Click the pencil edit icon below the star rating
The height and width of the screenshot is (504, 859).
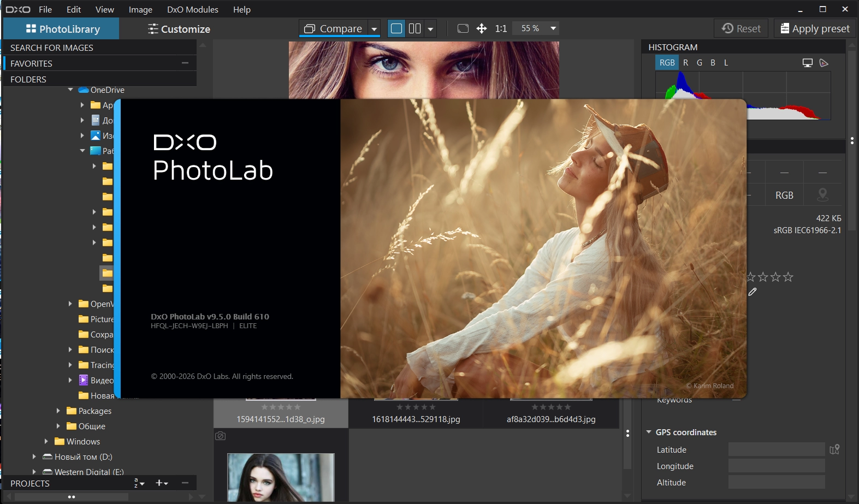(x=753, y=292)
